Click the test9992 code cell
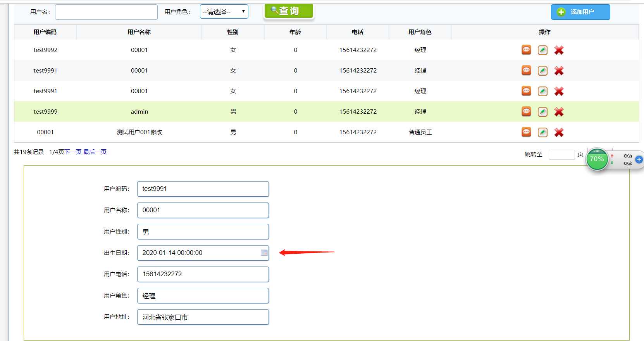The image size is (644, 341). pos(45,50)
